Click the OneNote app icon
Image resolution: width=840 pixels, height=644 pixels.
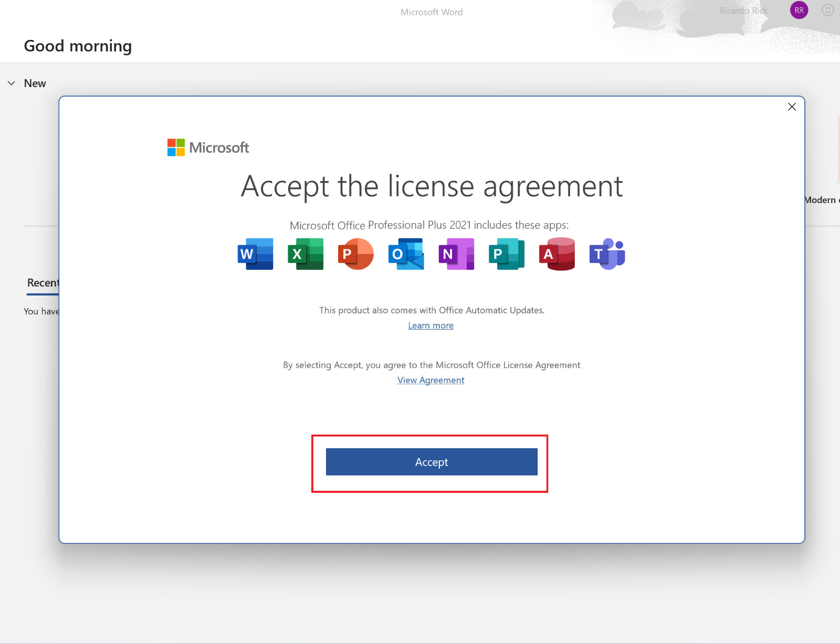(456, 254)
